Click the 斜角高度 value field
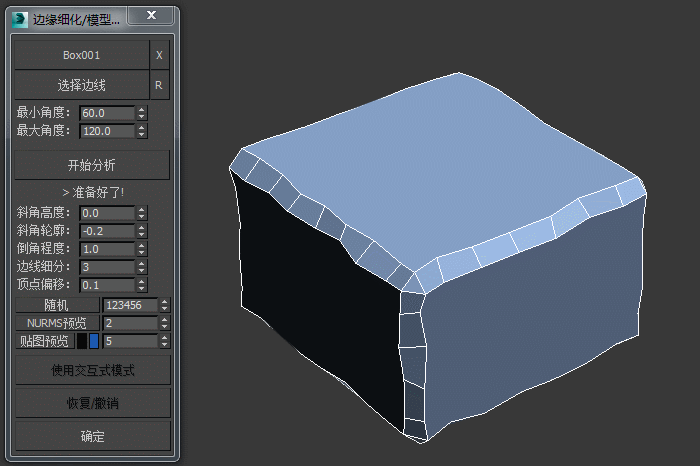The image size is (700, 466). 106,213
